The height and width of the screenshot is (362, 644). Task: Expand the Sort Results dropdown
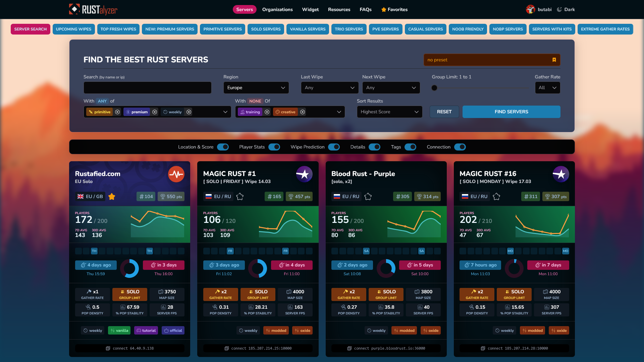coord(389,112)
